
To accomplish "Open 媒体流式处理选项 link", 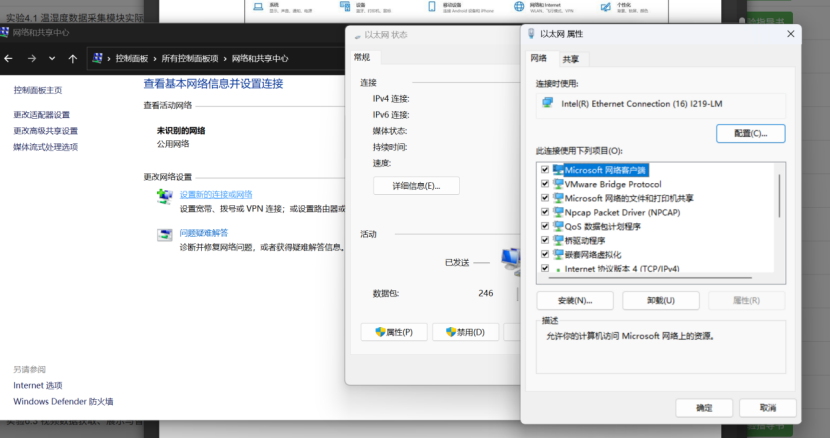I will (46, 147).
